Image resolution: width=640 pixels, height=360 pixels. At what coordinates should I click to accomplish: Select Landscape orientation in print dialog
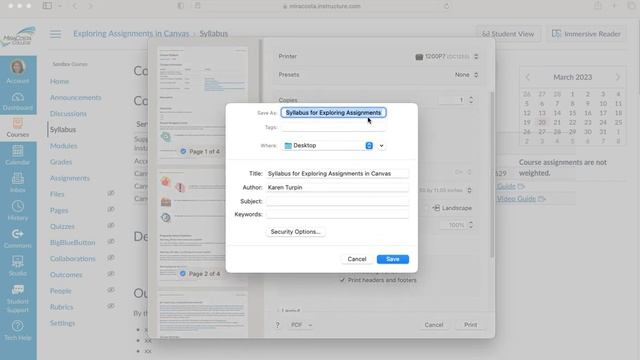[452, 208]
